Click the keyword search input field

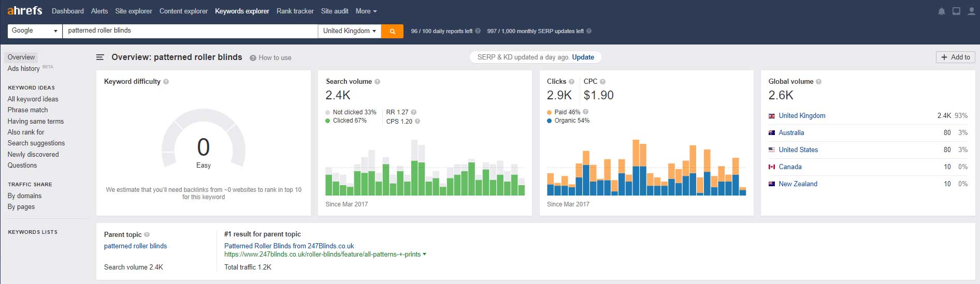coord(190,31)
